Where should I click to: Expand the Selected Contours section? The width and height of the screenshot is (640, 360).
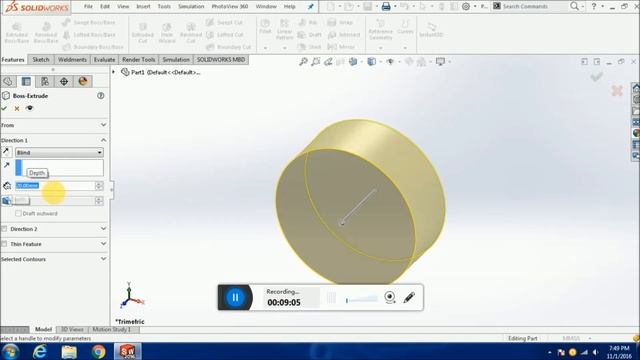[x=104, y=259]
